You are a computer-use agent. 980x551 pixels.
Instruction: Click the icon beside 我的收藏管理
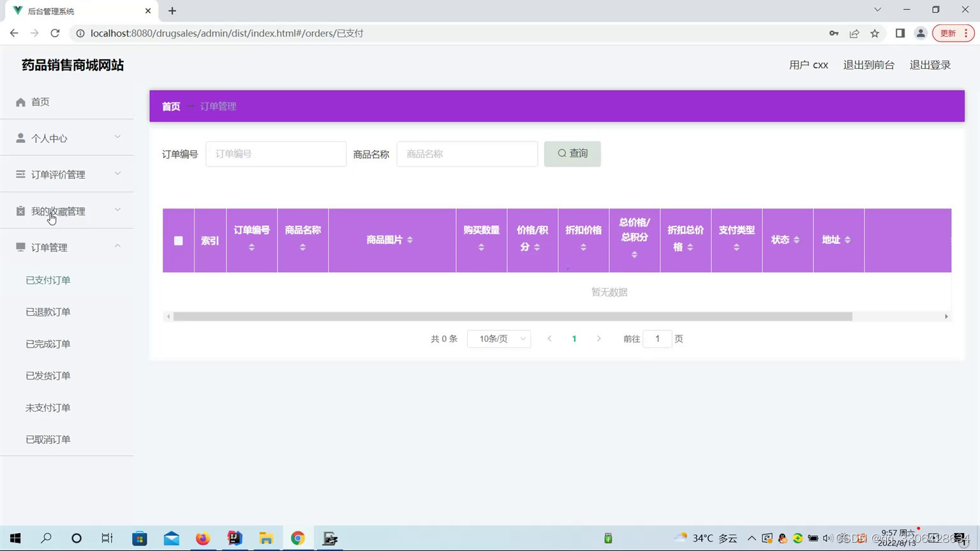tap(20, 211)
